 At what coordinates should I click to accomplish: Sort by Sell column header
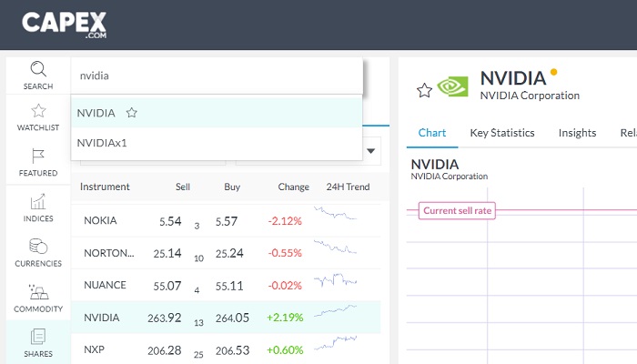click(183, 187)
